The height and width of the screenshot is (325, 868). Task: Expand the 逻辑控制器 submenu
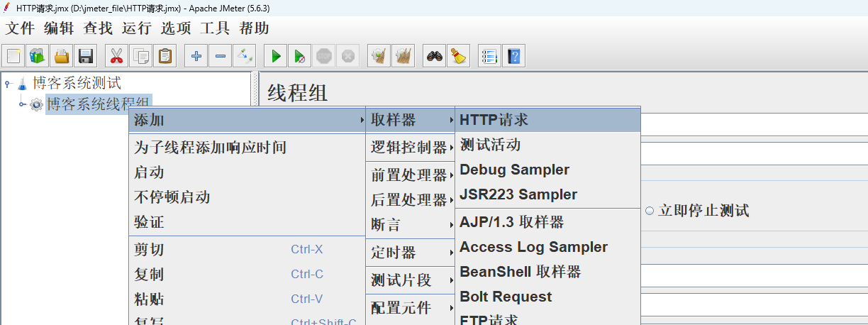411,148
